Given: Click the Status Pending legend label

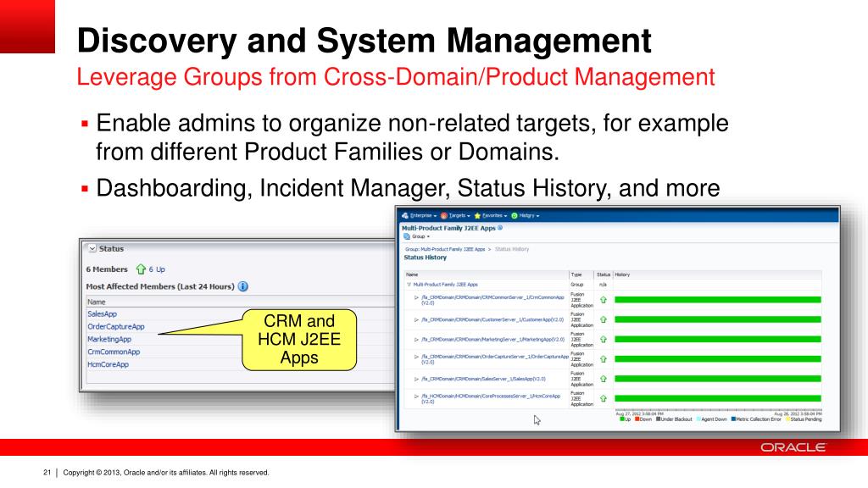Looking at the screenshot, I should [806, 419].
